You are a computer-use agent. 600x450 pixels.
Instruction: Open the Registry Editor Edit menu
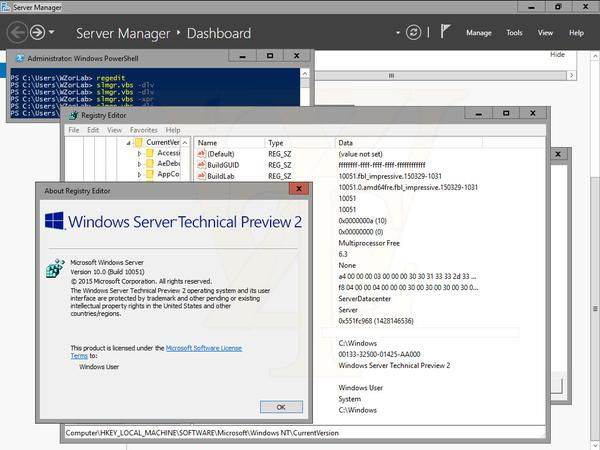pyautogui.click(x=93, y=130)
